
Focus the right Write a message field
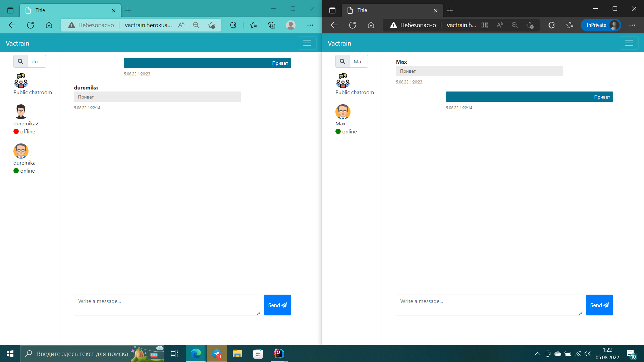tap(489, 305)
